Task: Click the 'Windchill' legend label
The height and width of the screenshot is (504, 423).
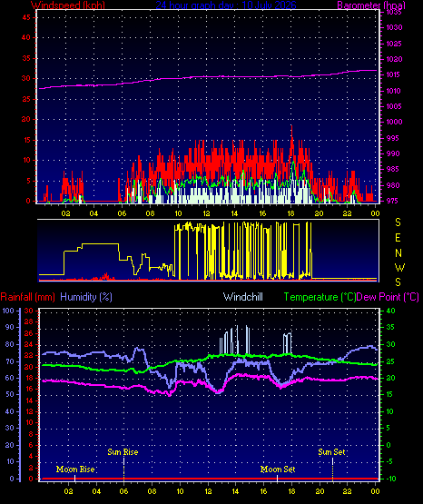Action: click(x=242, y=297)
